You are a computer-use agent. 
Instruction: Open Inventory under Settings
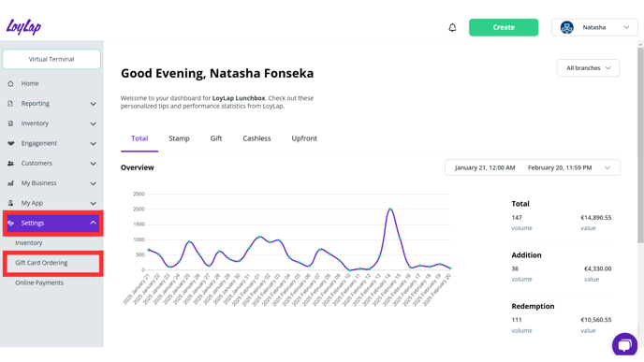(29, 243)
